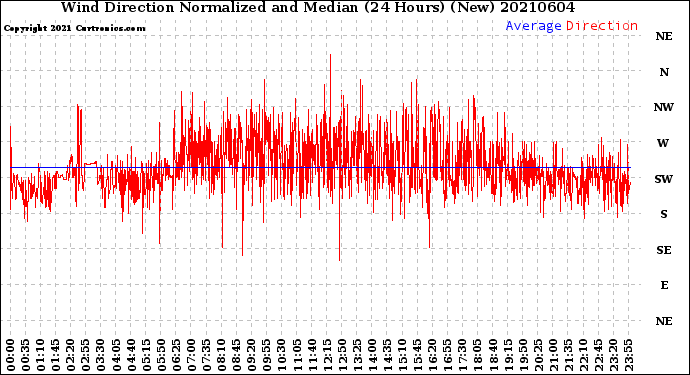Click the 'S' axis label

click(x=664, y=214)
